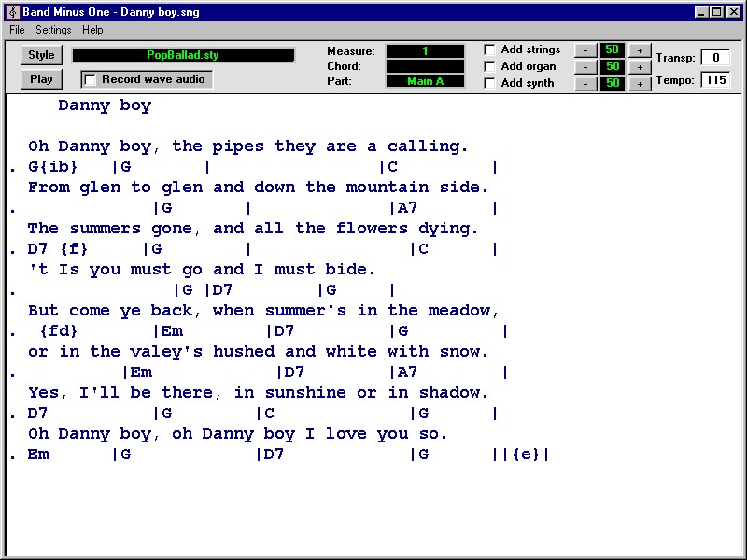Image resolution: width=747 pixels, height=560 pixels.
Task: Enable the Add synth option
Action: pos(488,83)
